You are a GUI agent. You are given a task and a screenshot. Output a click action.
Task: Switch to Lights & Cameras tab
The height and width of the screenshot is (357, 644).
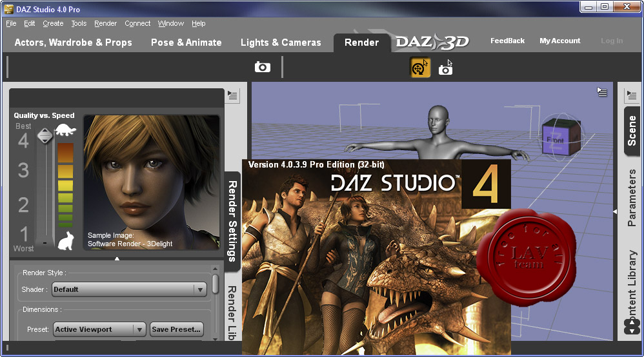tap(281, 43)
